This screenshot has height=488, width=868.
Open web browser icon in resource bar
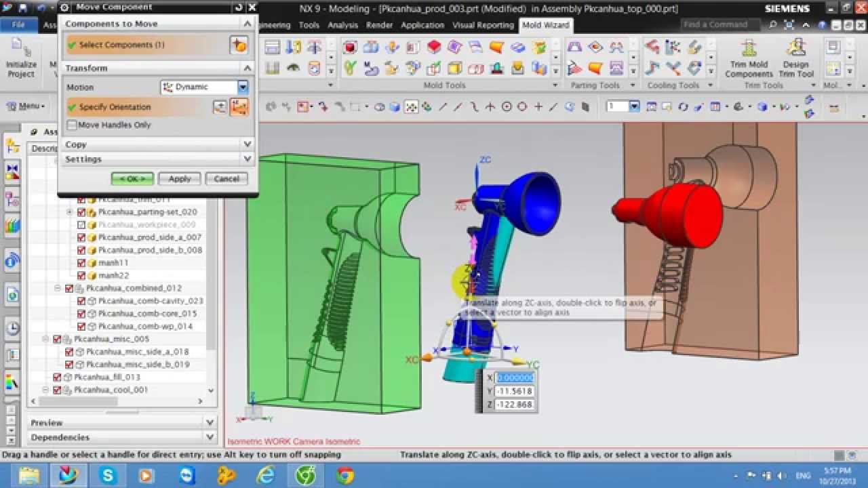point(12,295)
